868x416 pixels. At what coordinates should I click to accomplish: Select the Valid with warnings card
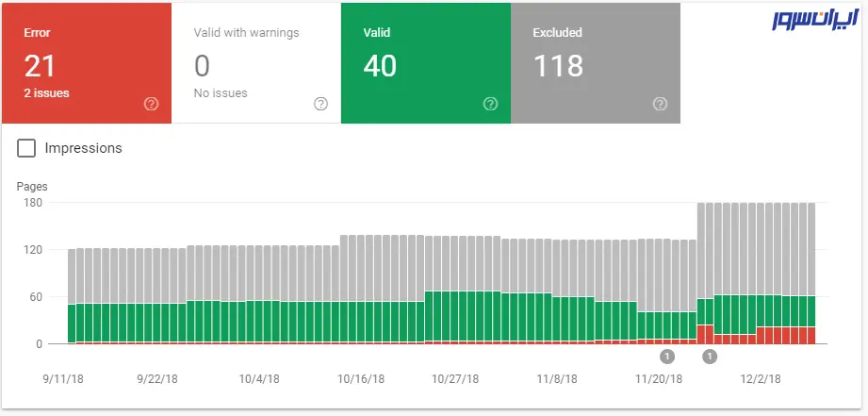pos(256,63)
